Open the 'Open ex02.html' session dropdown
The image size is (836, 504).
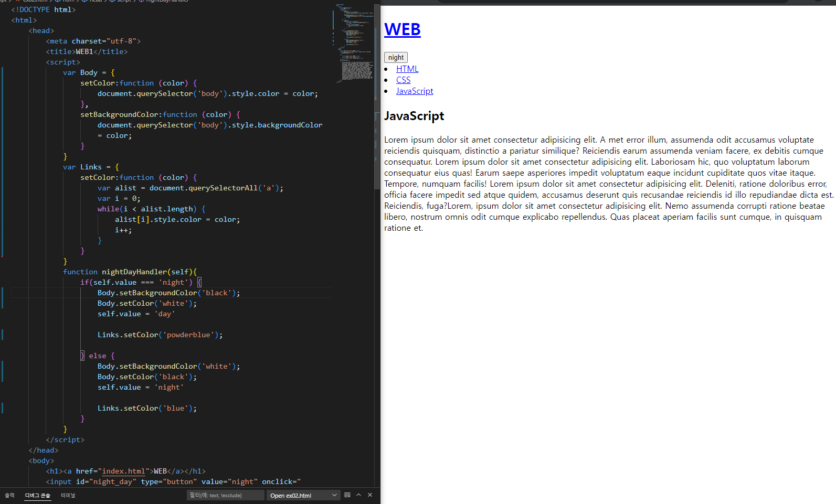[x=303, y=495]
